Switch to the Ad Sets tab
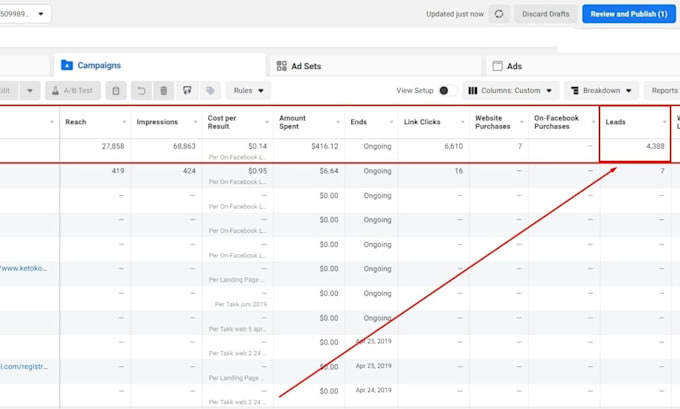 point(375,66)
